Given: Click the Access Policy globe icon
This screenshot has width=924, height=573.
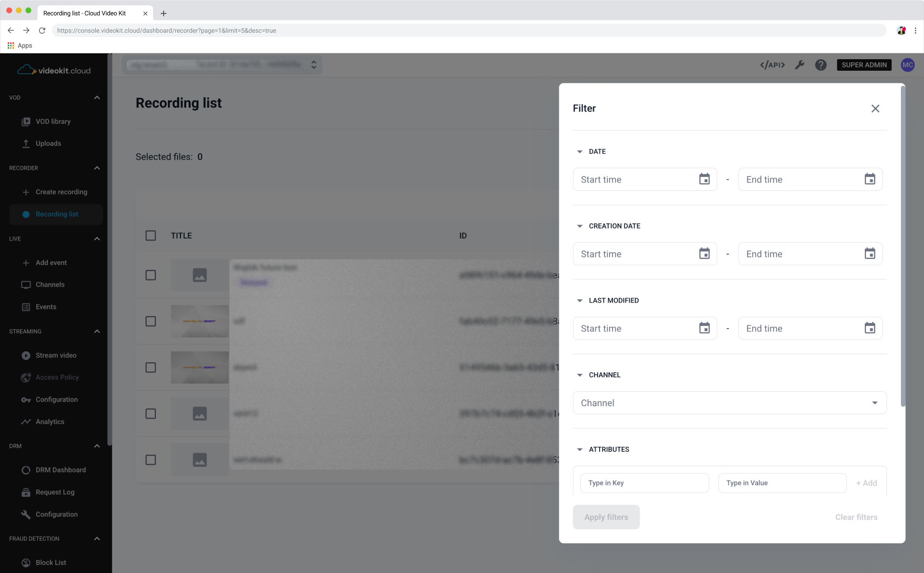Looking at the screenshot, I should coord(26,378).
